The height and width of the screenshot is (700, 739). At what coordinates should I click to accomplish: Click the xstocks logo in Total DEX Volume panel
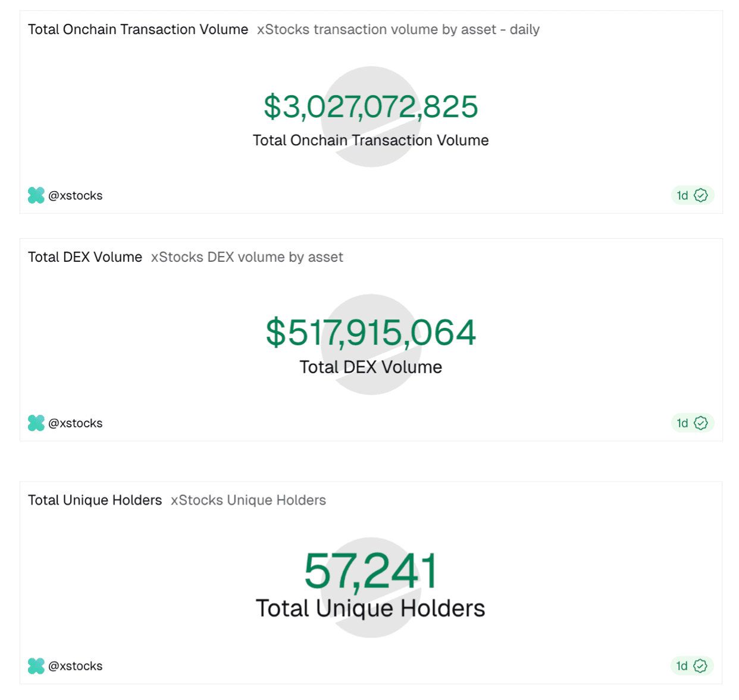click(36, 423)
